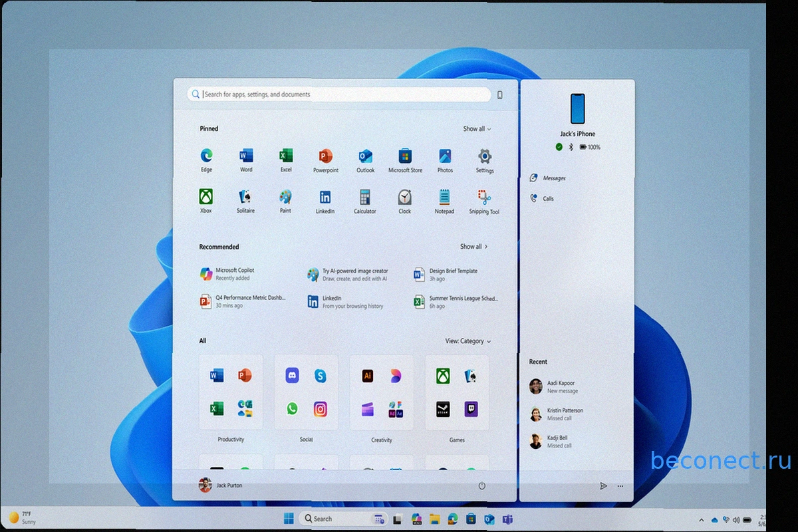Viewport: 798px width, 532px height.
Task: Open Q4 Performance Metric Dashboard file
Action: click(242, 301)
